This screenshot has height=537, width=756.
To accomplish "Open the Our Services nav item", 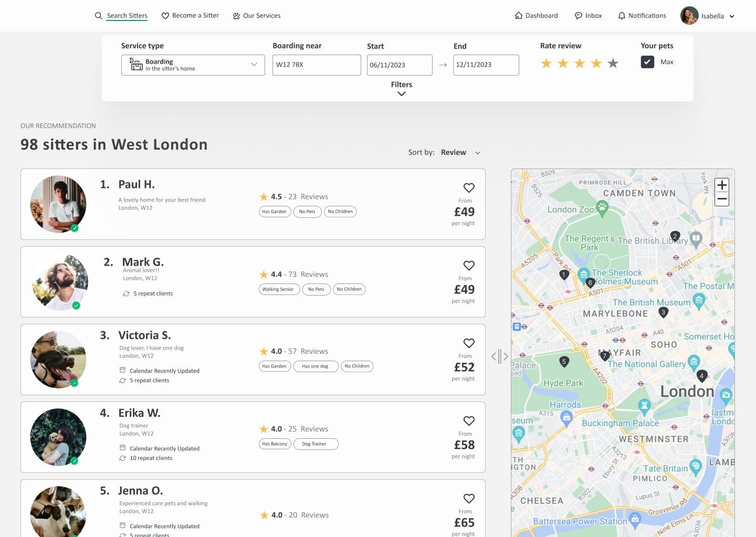I will coord(262,16).
